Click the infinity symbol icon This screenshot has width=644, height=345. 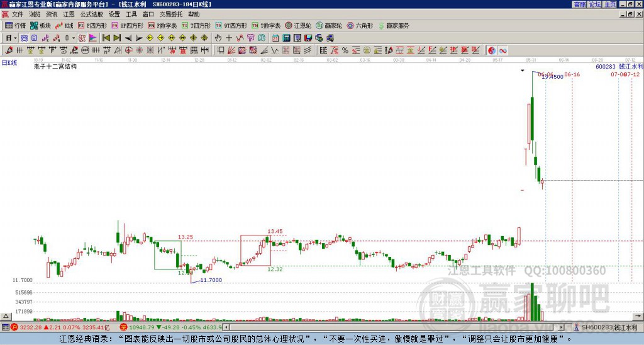tap(502, 50)
